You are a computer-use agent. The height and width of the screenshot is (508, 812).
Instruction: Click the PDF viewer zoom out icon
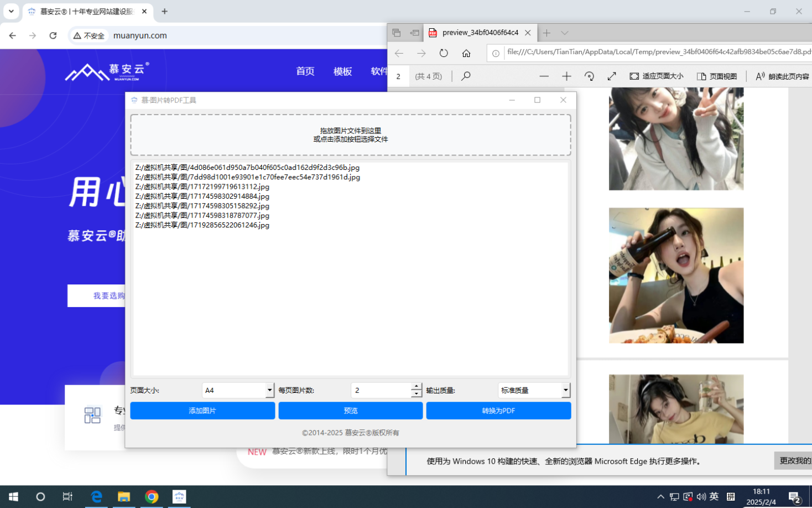(x=544, y=76)
